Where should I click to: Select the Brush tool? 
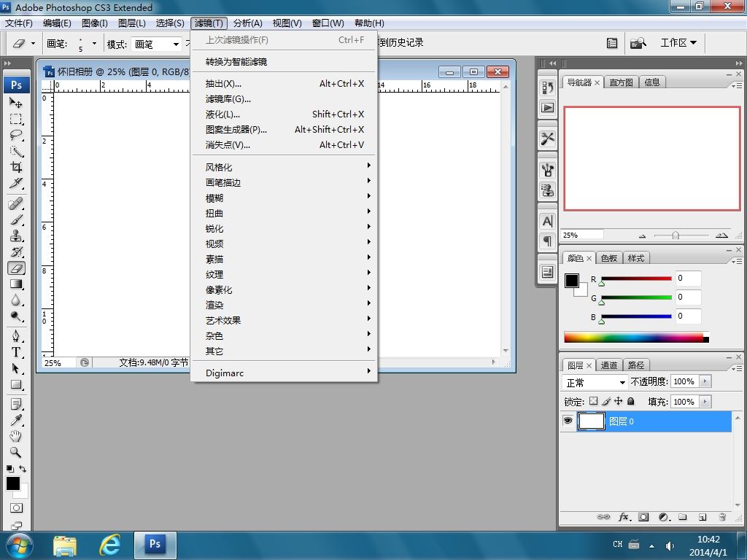tap(16, 220)
